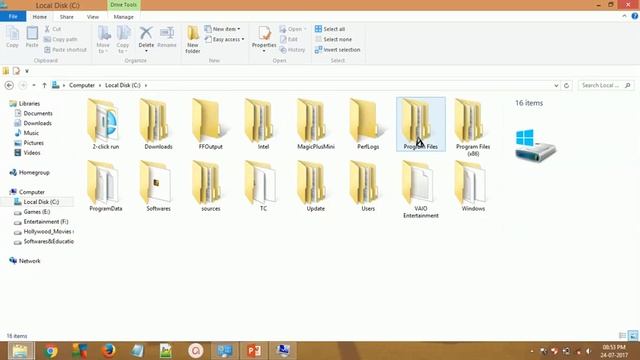This screenshot has width=640, height=360.
Task: Click Invert selection in the ribbon
Action: pos(338,49)
